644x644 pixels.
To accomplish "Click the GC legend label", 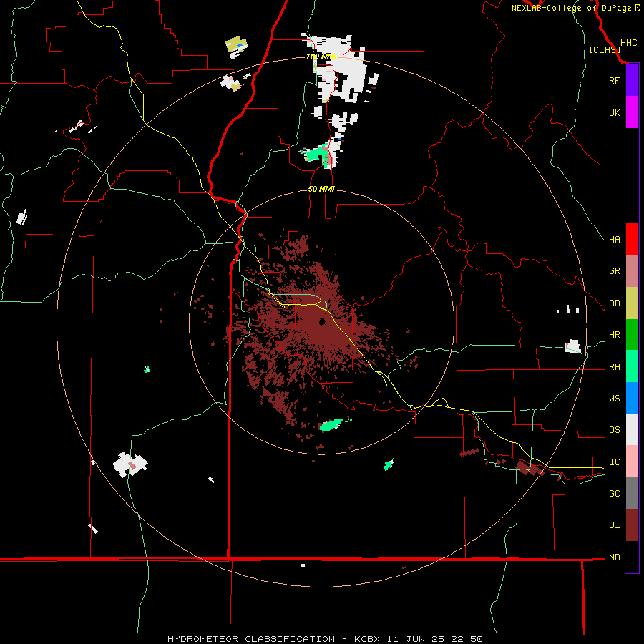I will (x=614, y=493).
